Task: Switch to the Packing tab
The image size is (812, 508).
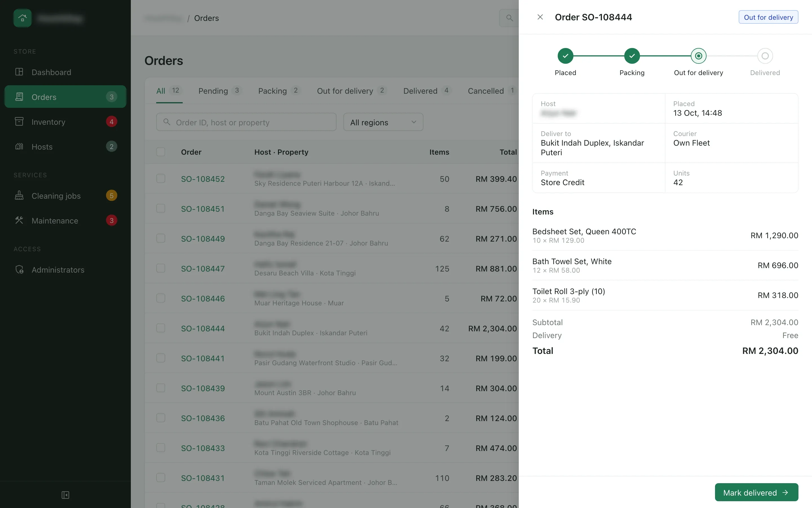Action: tap(279, 91)
